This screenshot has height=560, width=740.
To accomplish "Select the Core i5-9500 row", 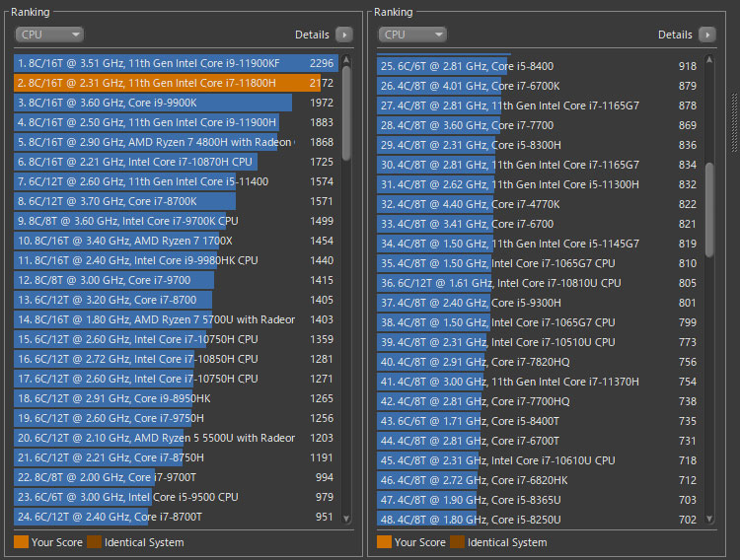I will [176, 497].
